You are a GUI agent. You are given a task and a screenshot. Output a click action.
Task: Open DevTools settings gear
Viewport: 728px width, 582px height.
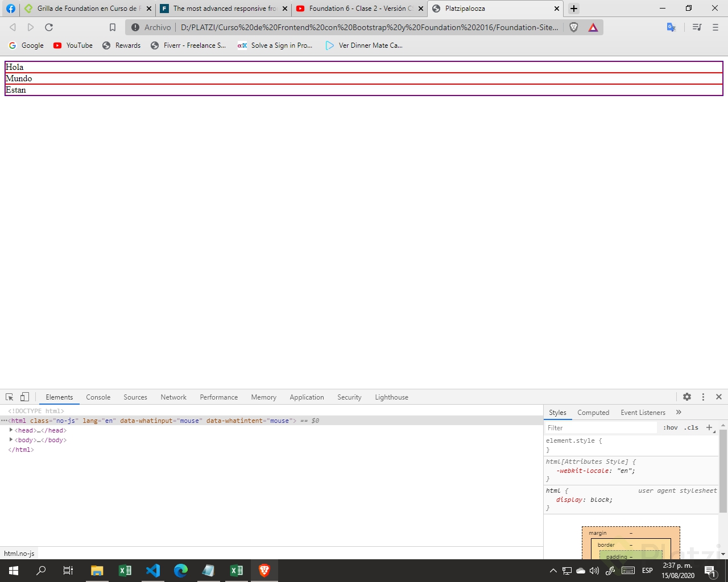687,397
